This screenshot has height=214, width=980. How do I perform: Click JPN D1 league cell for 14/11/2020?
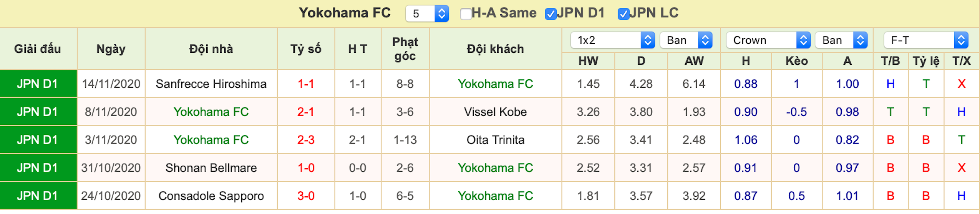(x=38, y=84)
